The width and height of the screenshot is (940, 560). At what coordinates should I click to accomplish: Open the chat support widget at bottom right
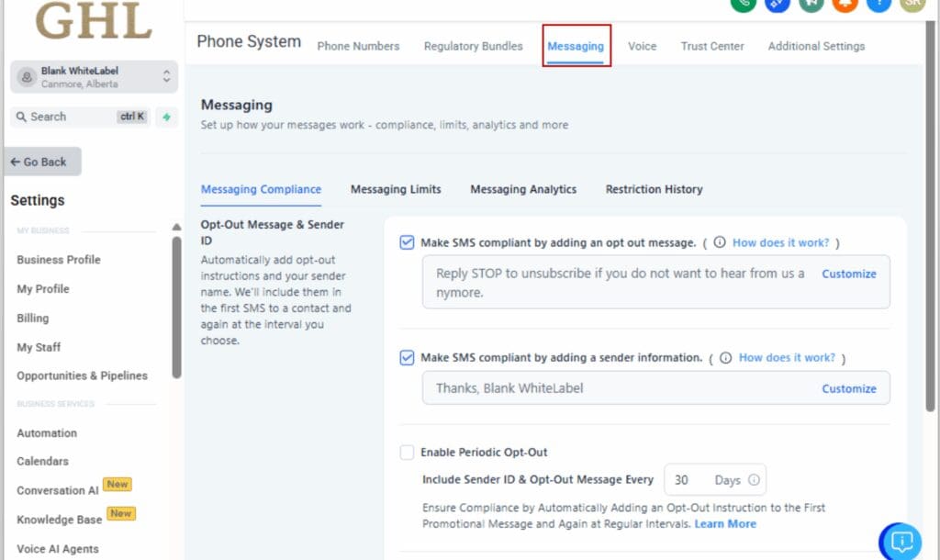[901, 542]
